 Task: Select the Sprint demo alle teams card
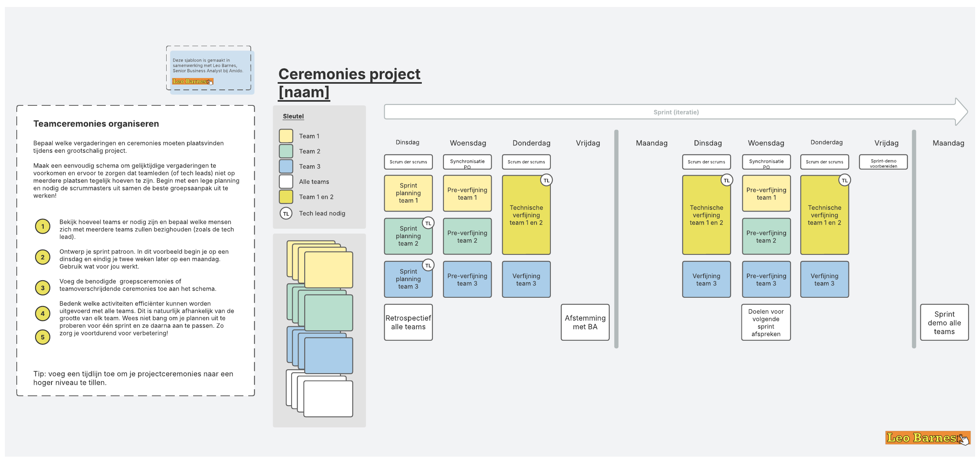coord(944,322)
